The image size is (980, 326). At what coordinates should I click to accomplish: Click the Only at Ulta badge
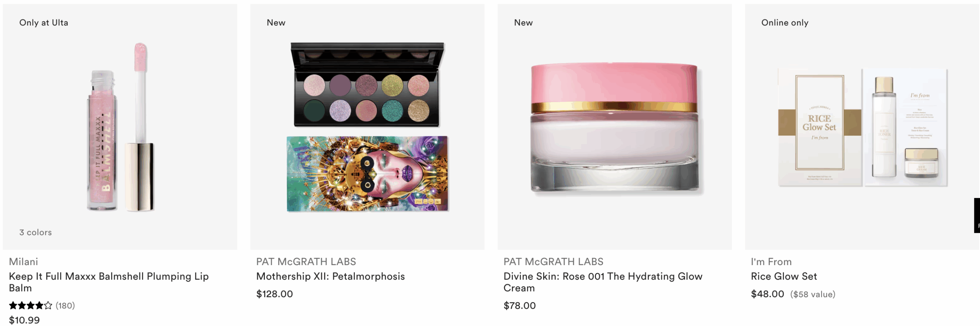pos(44,23)
